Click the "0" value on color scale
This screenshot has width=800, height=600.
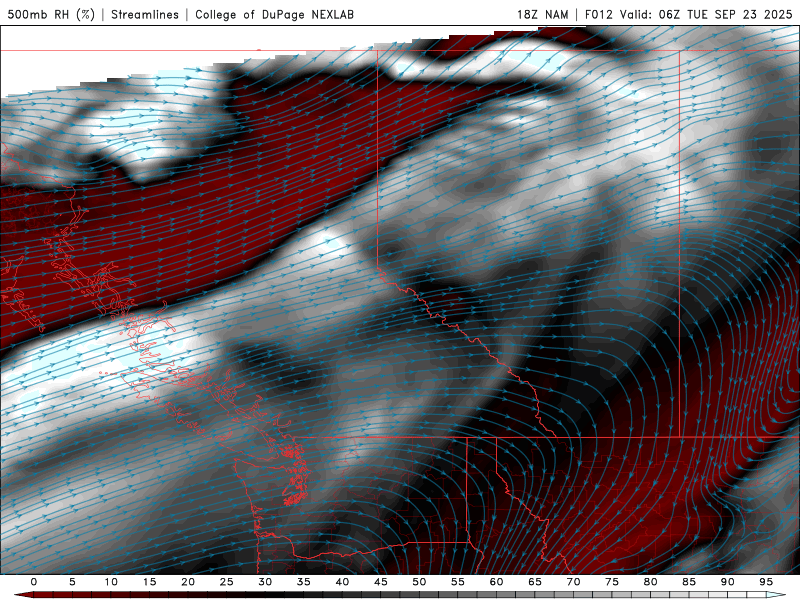pos(34,582)
